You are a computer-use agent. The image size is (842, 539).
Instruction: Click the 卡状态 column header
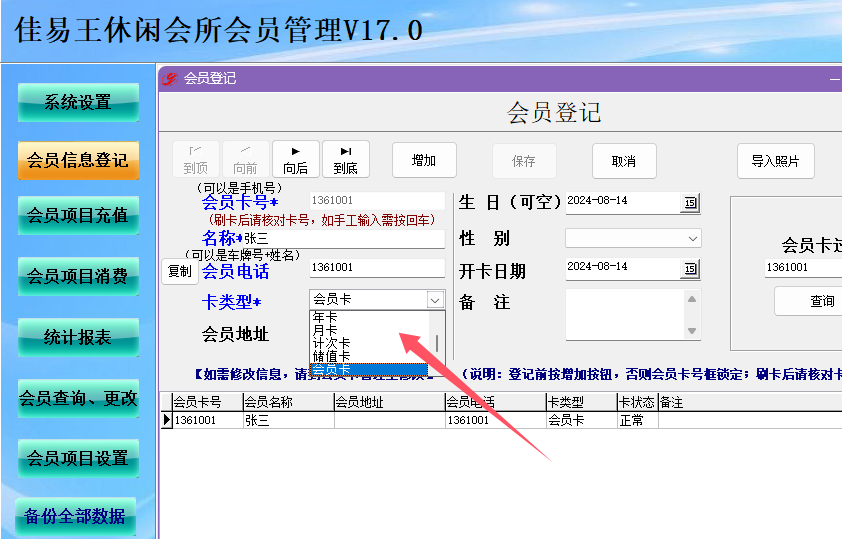(x=638, y=402)
